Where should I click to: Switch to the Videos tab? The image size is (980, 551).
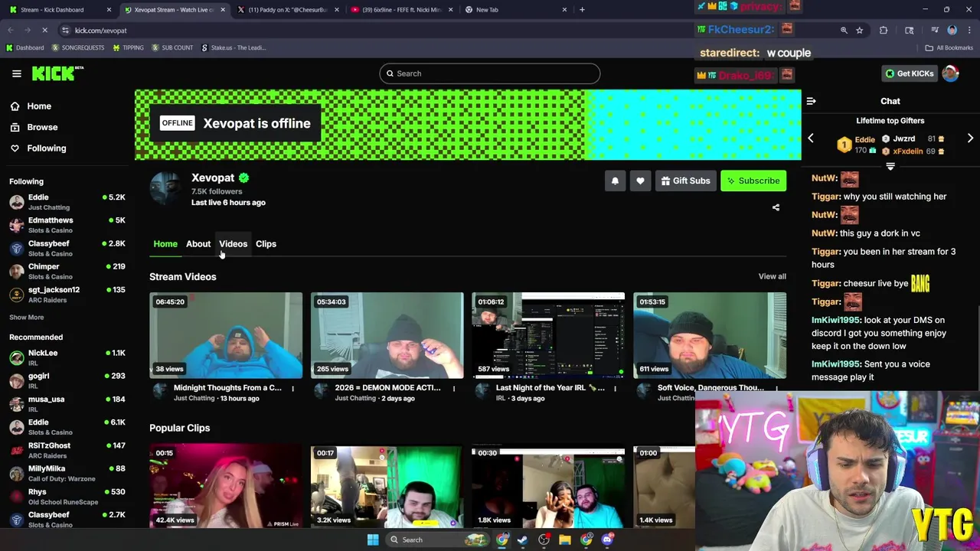pyautogui.click(x=233, y=244)
